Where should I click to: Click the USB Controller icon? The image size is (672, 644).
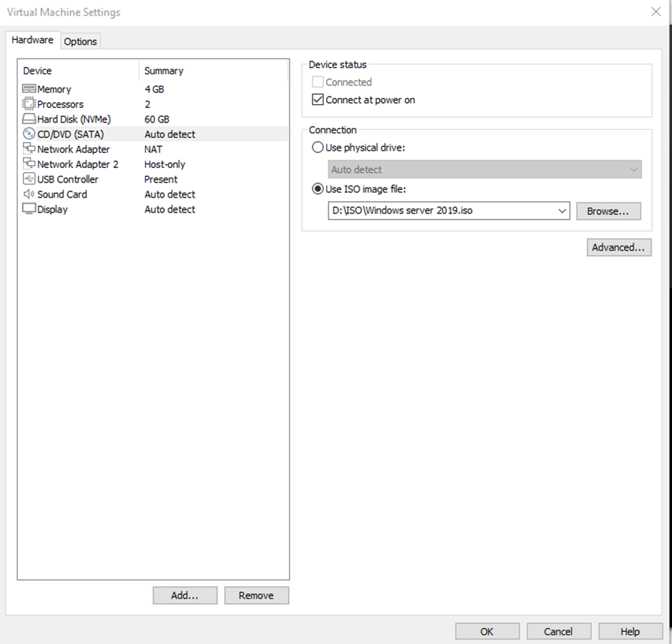29,178
